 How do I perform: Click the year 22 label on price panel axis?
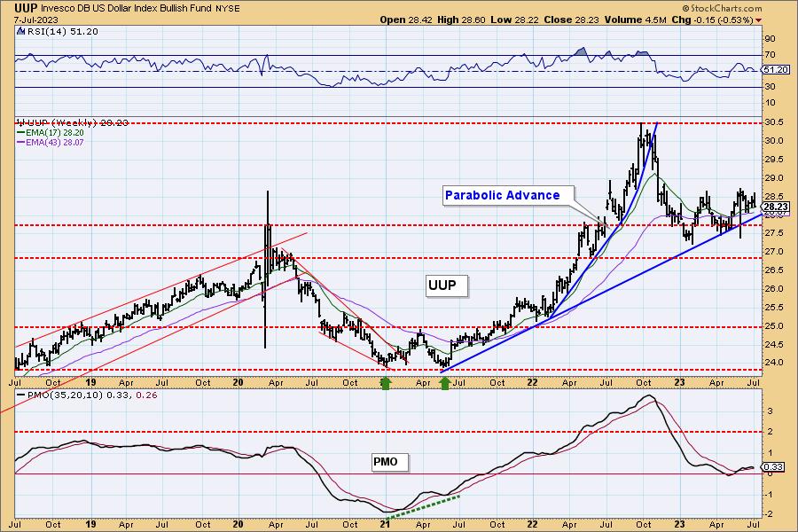point(532,382)
